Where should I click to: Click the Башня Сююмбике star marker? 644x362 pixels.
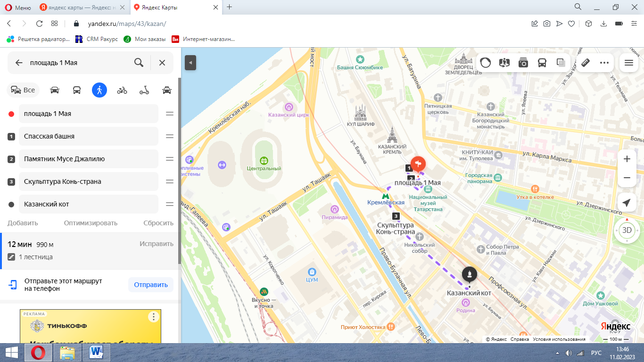[360, 59]
